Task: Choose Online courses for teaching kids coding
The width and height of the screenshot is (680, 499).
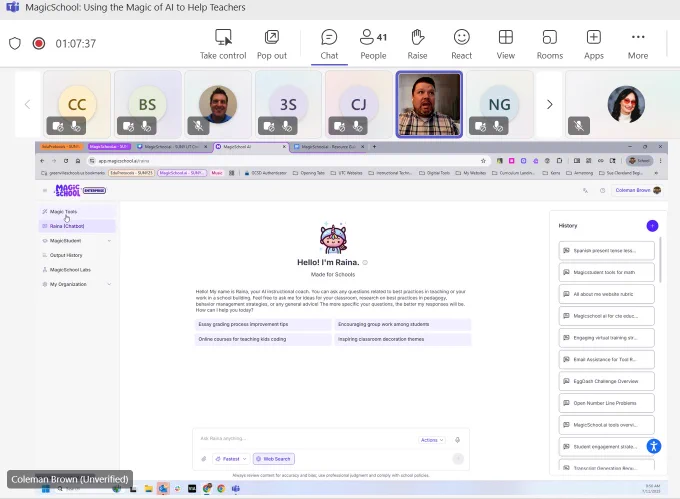Action: click(263, 339)
